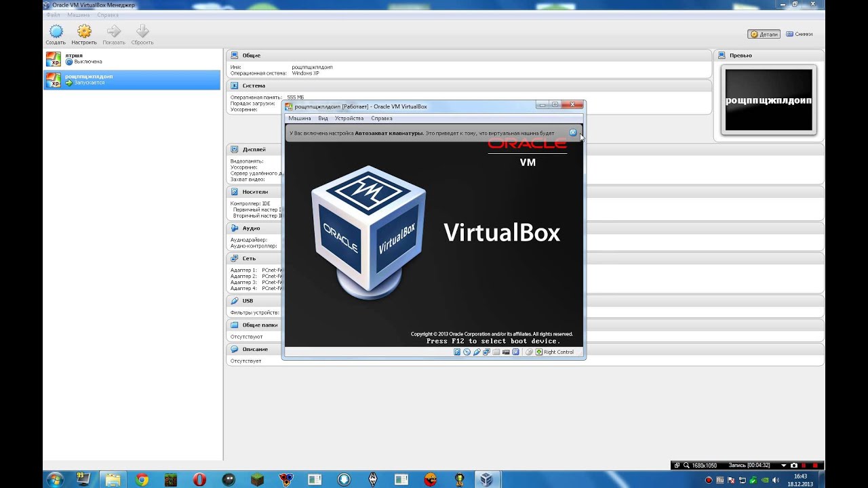Select the лтршл virtual machine entry
This screenshot has height=488, width=868.
pos(132,59)
